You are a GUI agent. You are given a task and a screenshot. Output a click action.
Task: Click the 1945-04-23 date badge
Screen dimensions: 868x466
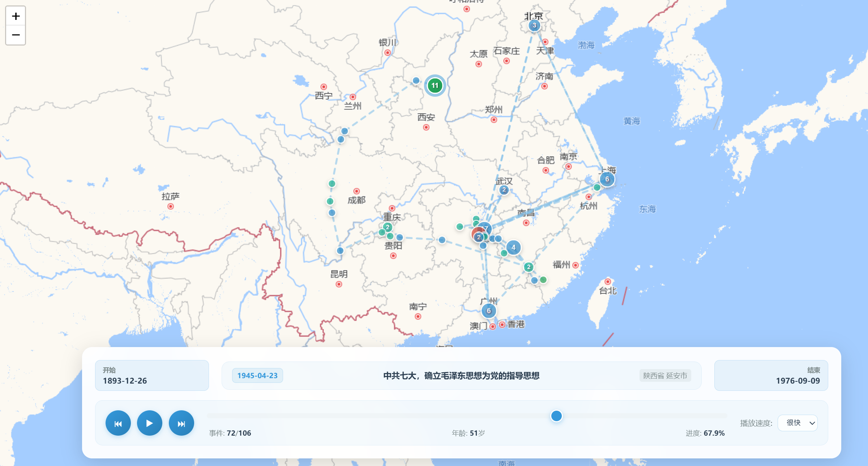click(x=257, y=376)
